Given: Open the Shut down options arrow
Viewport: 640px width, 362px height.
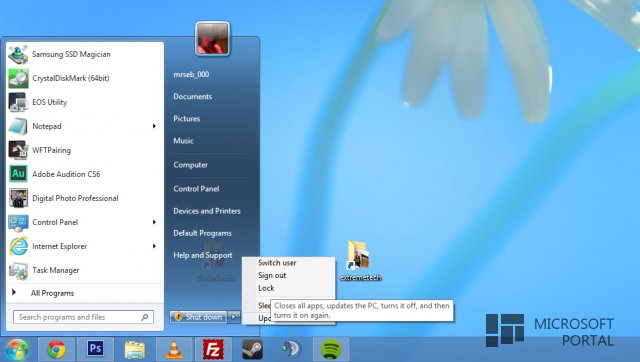Looking at the screenshot, I should pos(234,317).
